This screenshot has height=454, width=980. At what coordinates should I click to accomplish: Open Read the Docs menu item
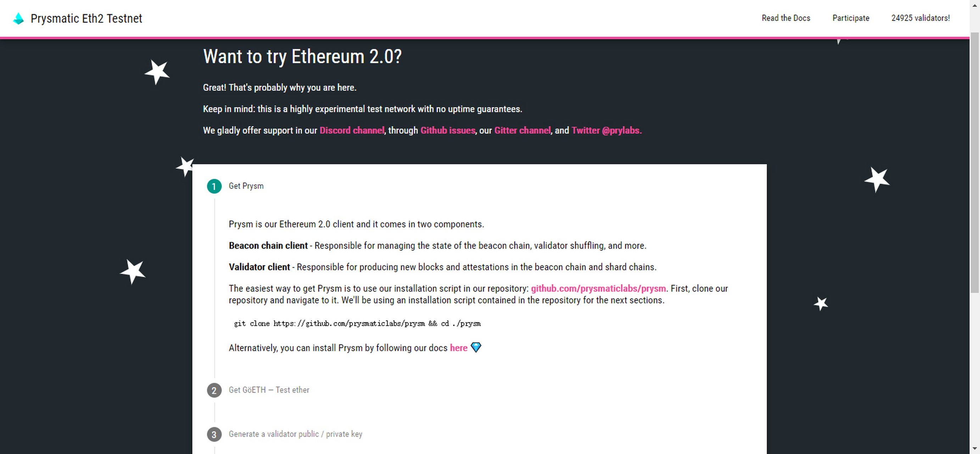[786, 18]
